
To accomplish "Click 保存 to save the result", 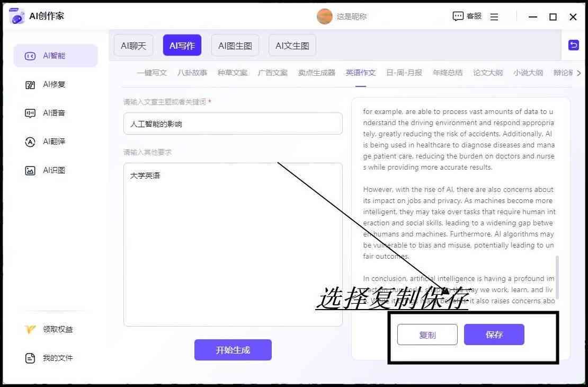I will [494, 335].
